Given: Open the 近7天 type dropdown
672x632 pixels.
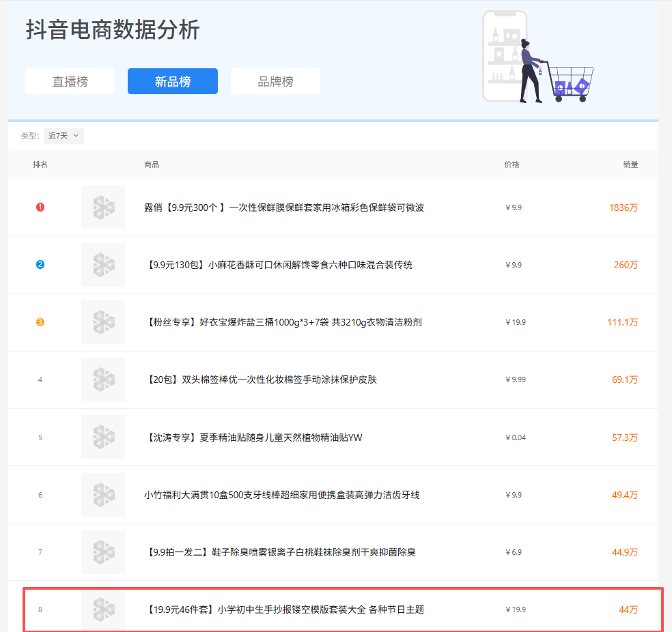Looking at the screenshot, I should point(64,136).
